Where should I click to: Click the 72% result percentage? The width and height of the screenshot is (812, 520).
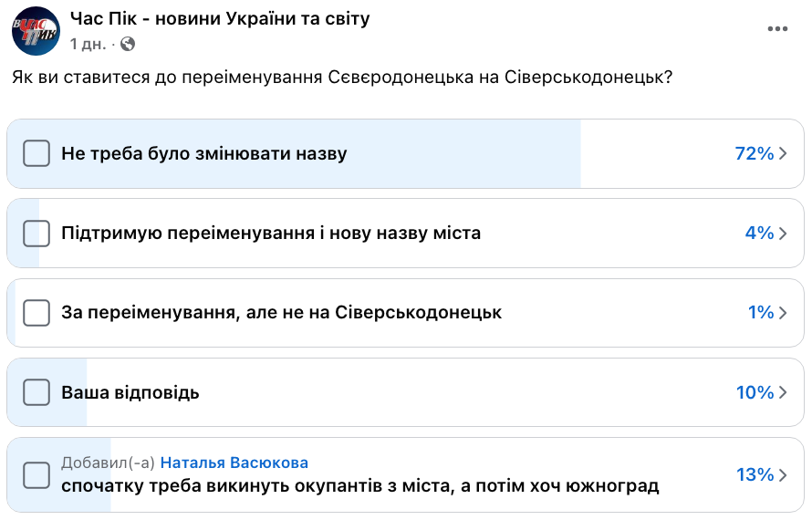(x=754, y=153)
